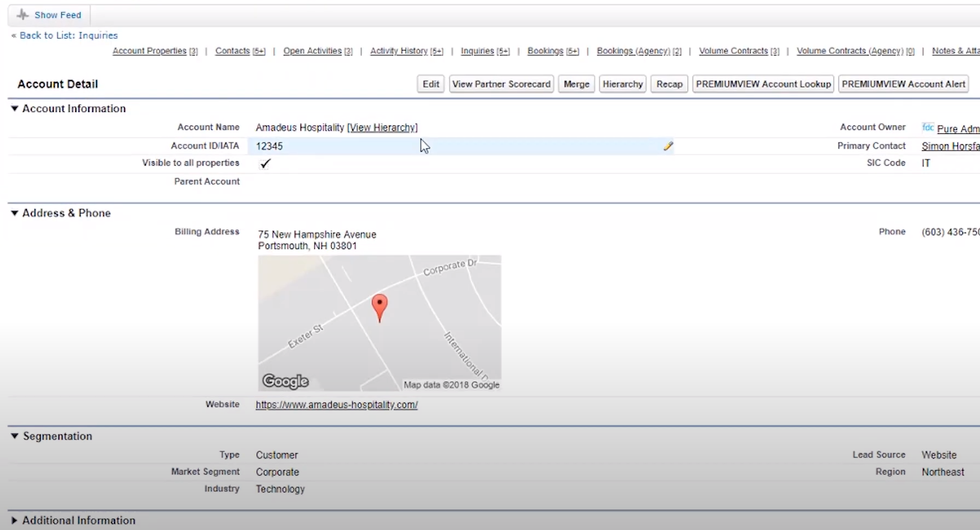Open the View Hierarchy link
Image resolution: width=980 pixels, height=530 pixels.
click(382, 128)
